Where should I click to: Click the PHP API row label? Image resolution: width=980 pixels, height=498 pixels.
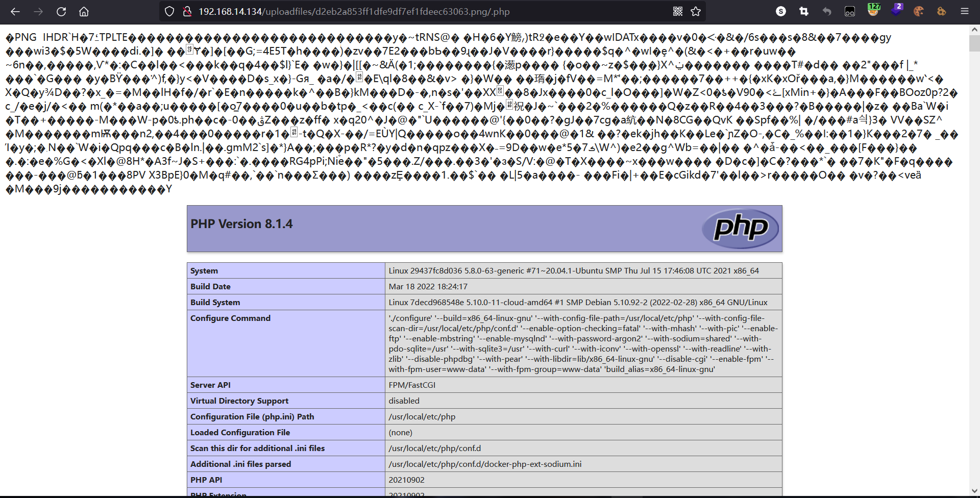[x=206, y=480]
